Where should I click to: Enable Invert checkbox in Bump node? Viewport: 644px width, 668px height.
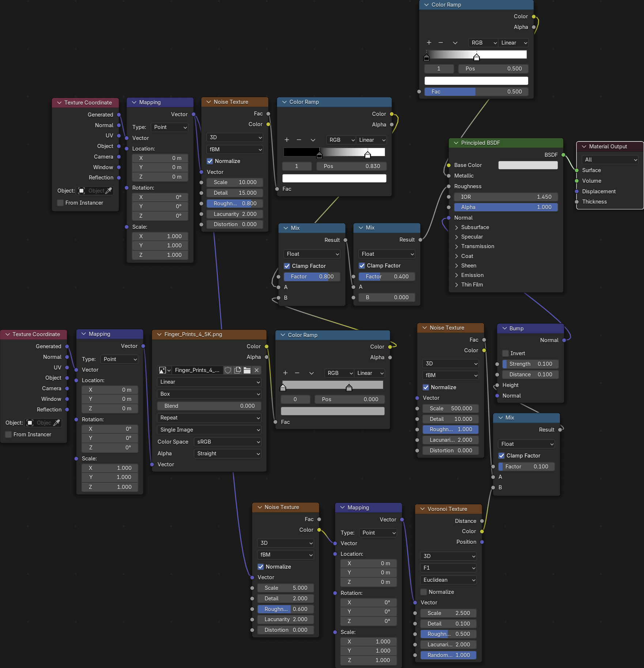pos(505,353)
